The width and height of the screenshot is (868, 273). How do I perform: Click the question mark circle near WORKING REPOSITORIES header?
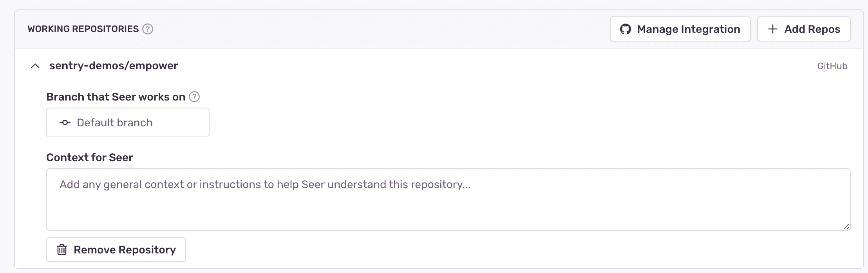(x=147, y=29)
